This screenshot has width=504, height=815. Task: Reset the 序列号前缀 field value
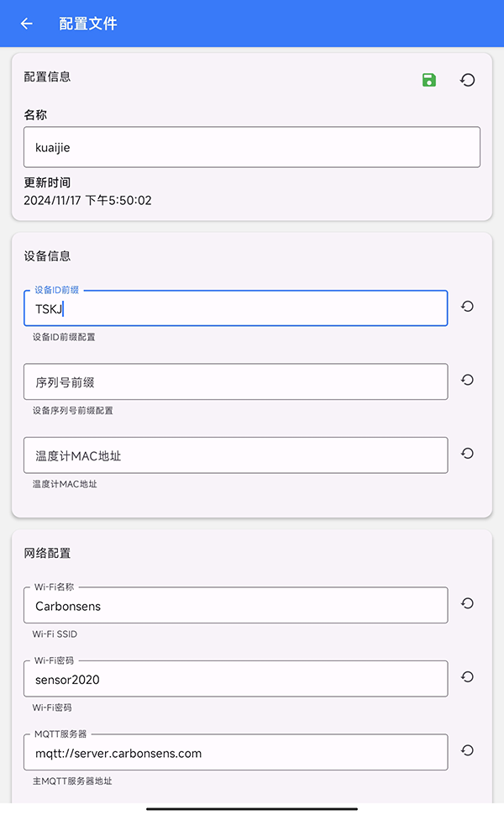click(x=467, y=380)
